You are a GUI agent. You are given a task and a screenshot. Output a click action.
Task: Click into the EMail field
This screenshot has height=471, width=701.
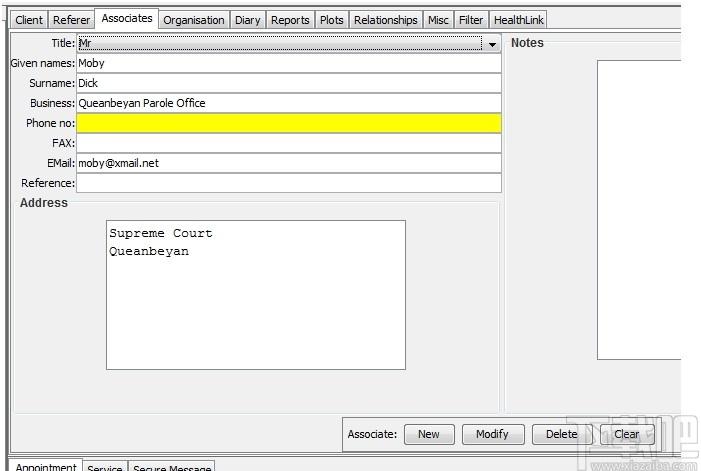click(289, 164)
